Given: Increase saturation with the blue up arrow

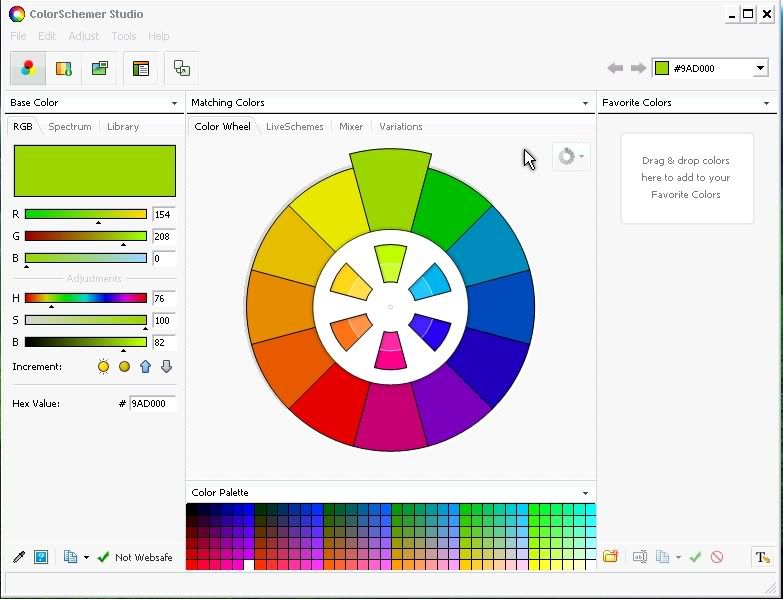Looking at the screenshot, I should point(145,367).
